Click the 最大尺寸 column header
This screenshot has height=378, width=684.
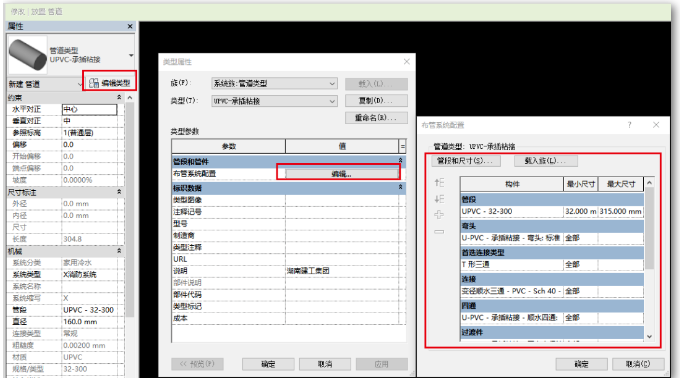(621, 184)
